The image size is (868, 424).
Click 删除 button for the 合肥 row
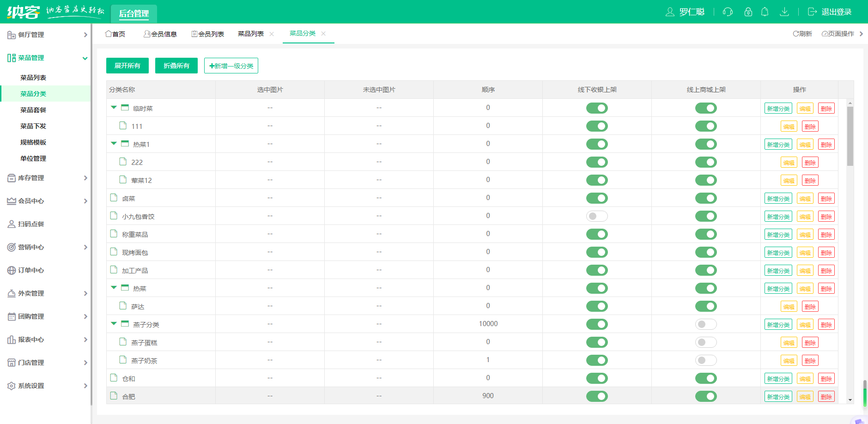(x=826, y=397)
